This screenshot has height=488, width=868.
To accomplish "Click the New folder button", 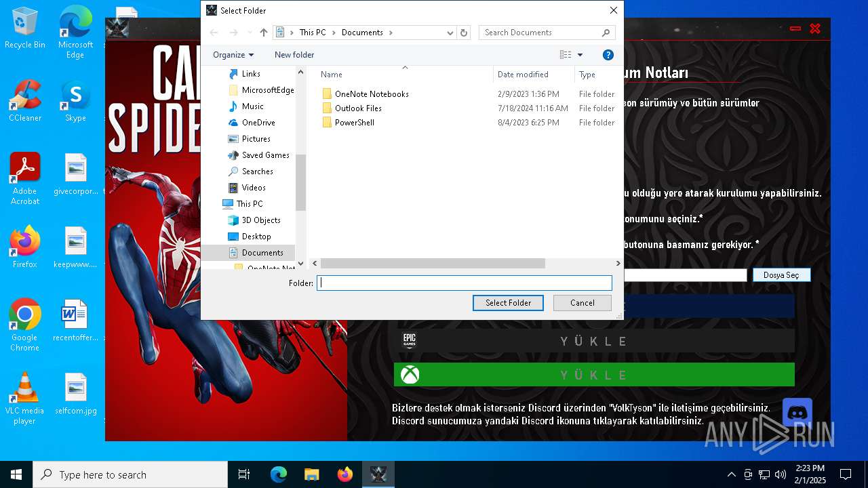I will [x=294, y=55].
